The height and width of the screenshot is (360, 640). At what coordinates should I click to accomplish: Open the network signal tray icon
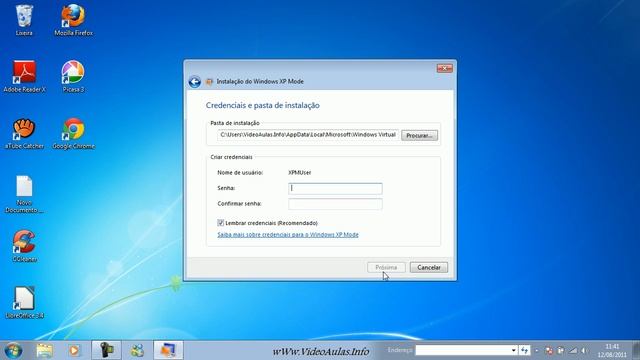tap(573, 351)
